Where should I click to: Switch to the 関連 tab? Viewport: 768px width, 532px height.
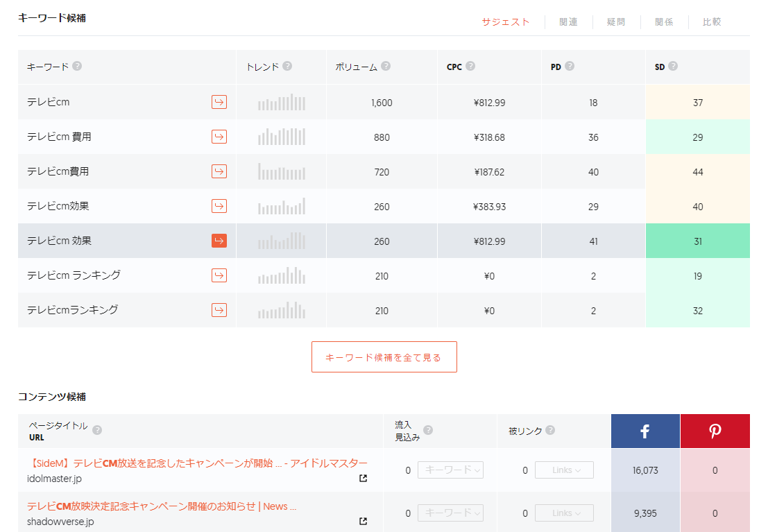pos(569,22)
